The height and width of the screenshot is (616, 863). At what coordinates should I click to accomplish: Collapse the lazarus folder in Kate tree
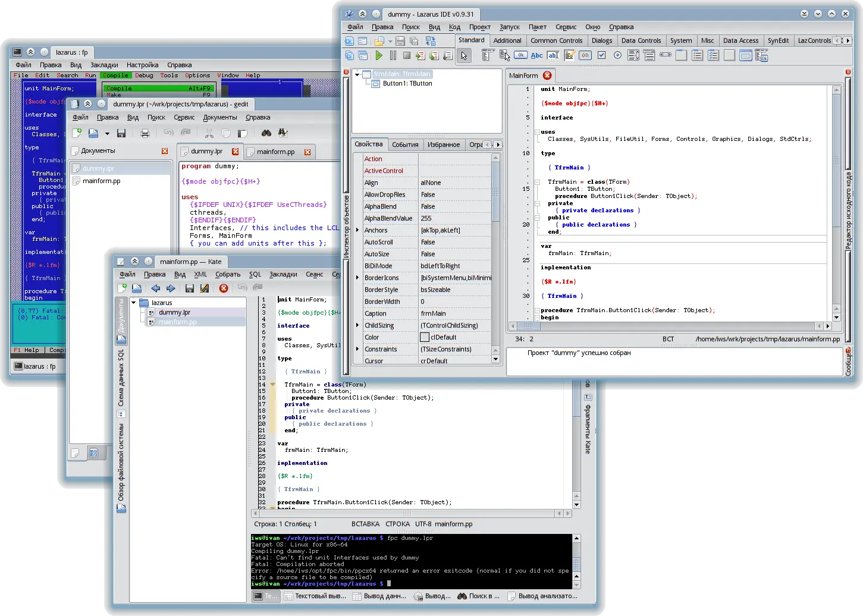134,303
